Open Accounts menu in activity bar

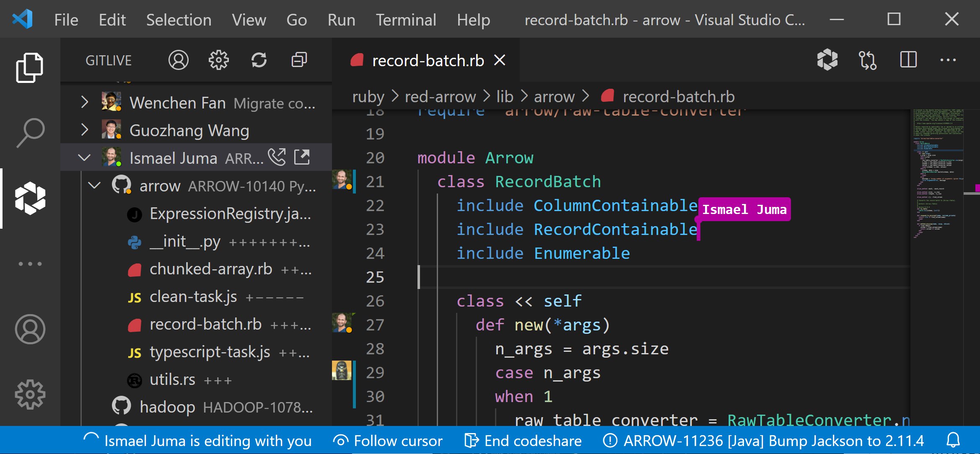coord(30,329)
